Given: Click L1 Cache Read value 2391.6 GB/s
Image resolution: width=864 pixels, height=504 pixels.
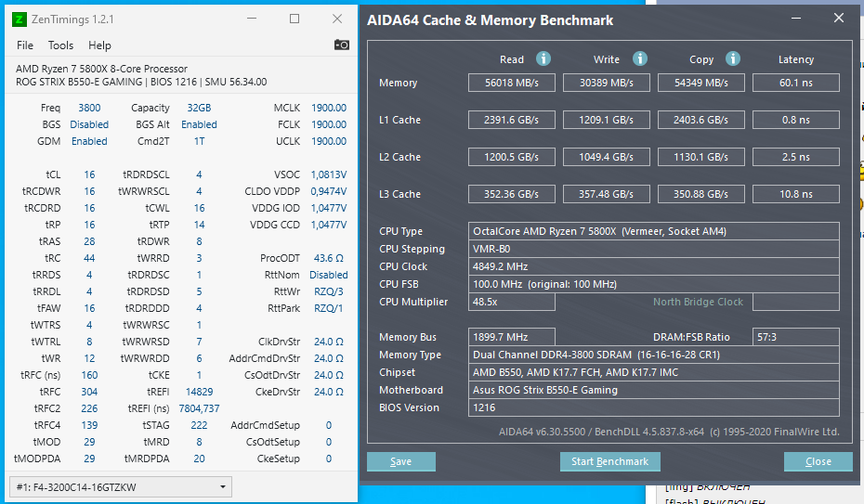Looking at the screenshot, I should point(512,120).
